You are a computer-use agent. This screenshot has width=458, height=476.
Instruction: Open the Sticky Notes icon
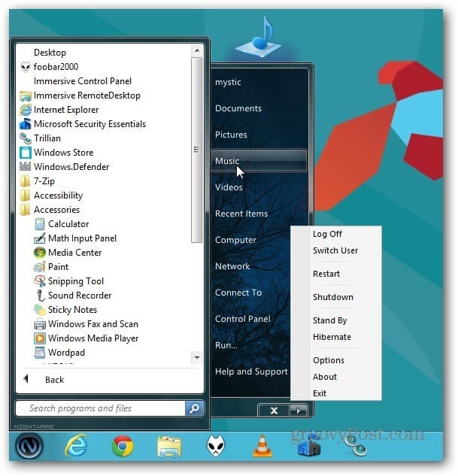(x=40, y=310)
